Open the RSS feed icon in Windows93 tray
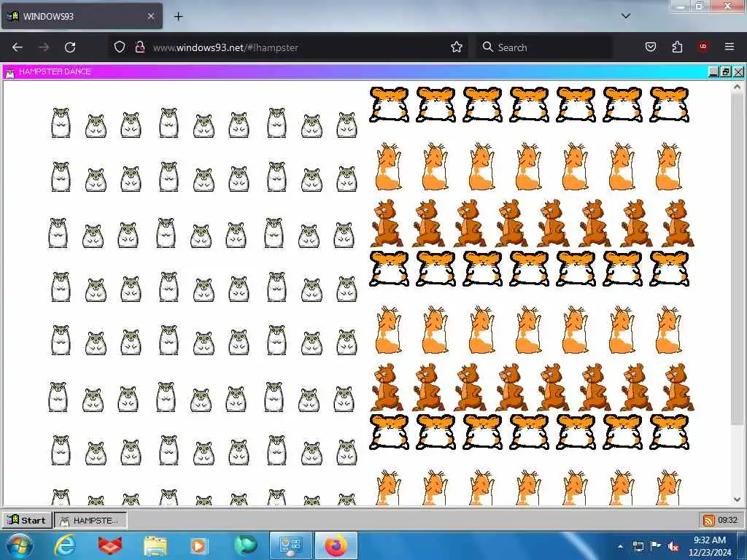The height and width of the screenshot is (560, 747). point(708,520)
